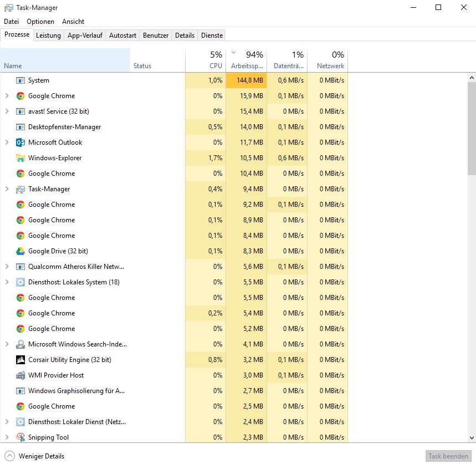Click the Diensthost: Lokales System gear icon
476x469 pixels.
pyautogui.click(x=21, y=282)
